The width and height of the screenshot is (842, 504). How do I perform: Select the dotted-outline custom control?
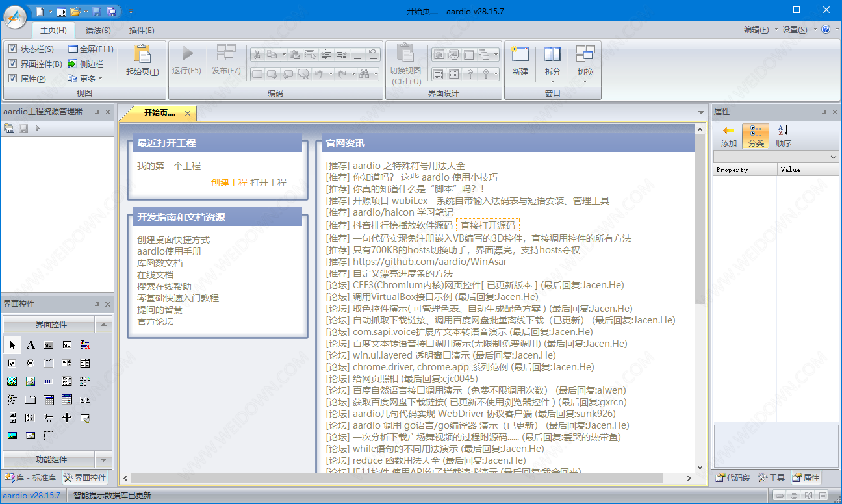coord(49,436)
